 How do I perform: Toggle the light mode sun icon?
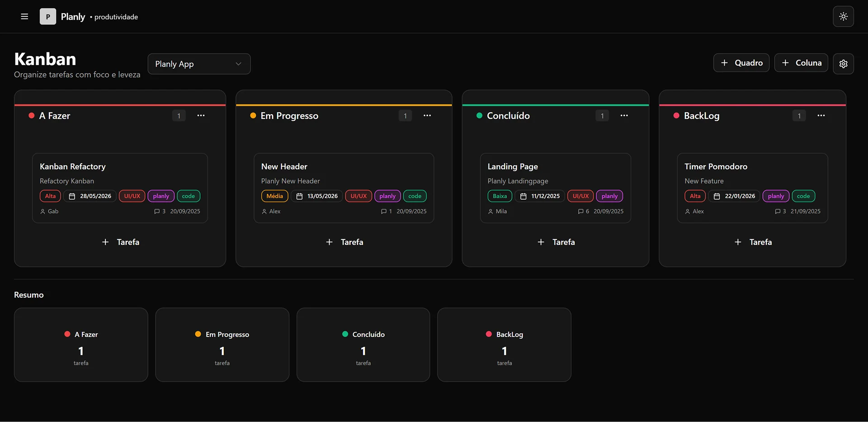coord(843,16)
